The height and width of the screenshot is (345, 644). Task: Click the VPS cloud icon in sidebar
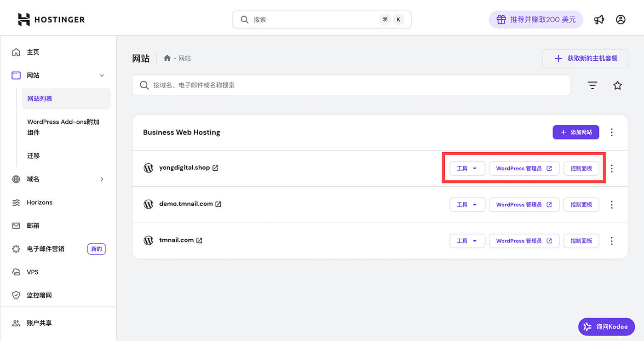point(16,272)
